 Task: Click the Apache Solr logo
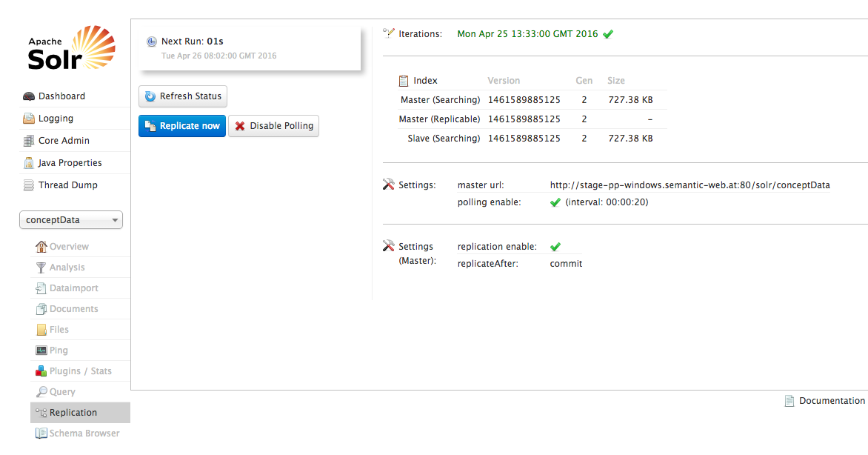point(71,47)
